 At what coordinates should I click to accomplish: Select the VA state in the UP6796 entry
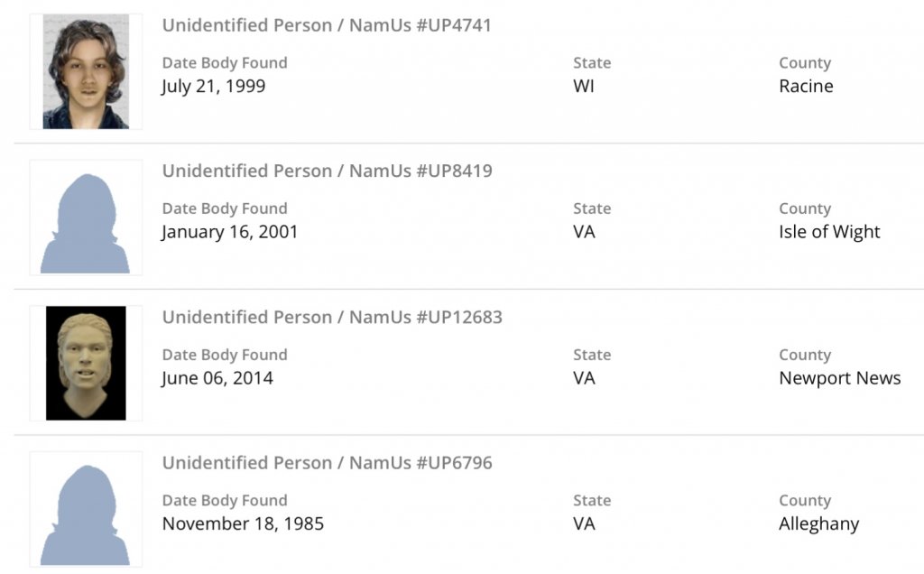coord(584,523)
